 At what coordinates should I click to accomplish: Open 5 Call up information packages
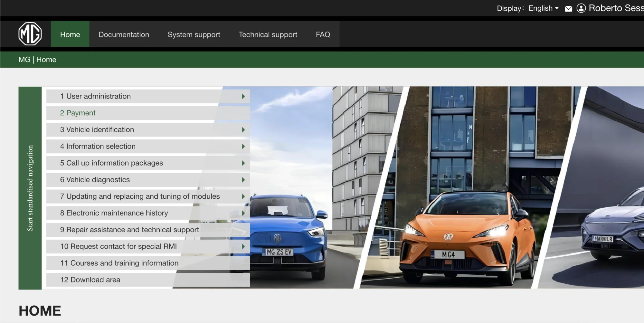pyautogui.click(x=148, y=163)
